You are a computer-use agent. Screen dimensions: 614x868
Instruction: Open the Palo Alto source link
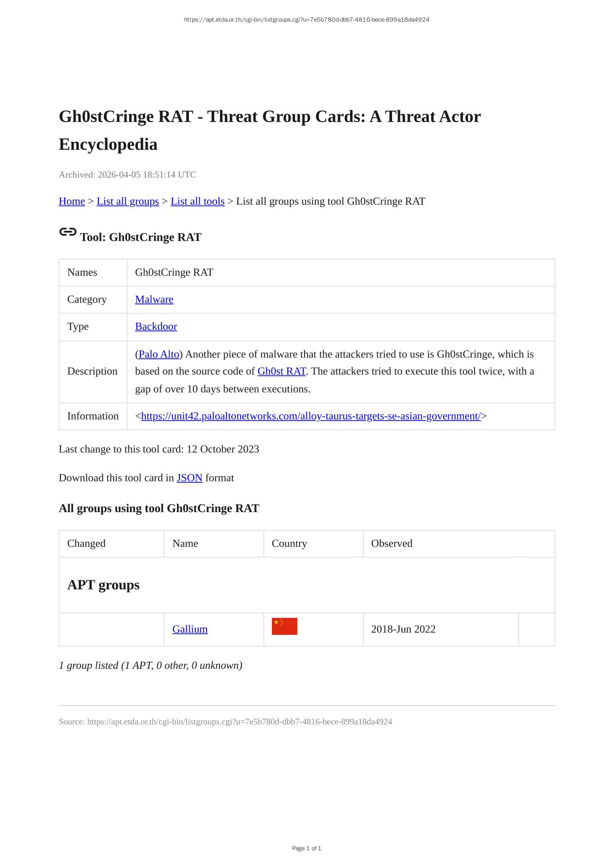click(x=159, y=354)
